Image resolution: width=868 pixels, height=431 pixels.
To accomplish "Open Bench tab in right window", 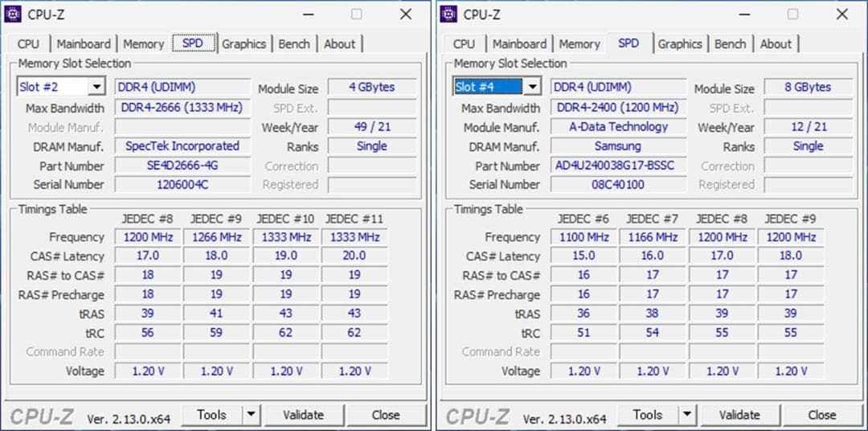I will click(730, 43).
